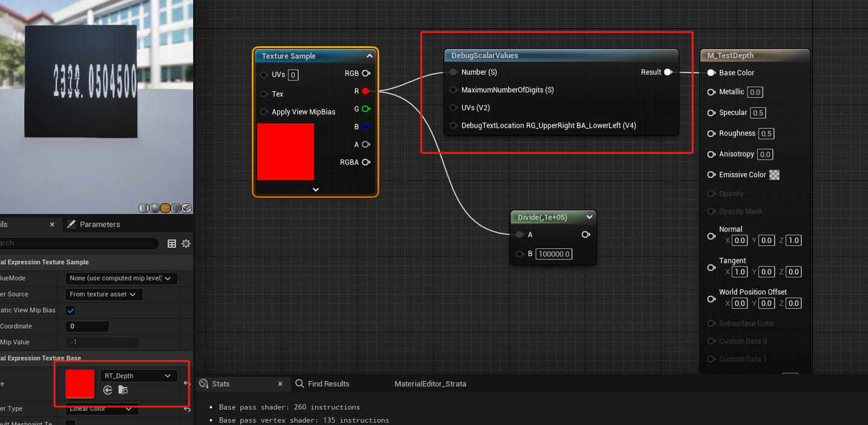Open the RT_Depth texture dropdown
The image size is (868, 425).
click(139, 376)
